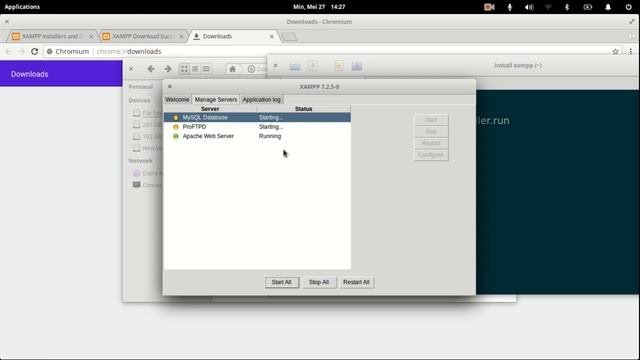Viewport: 640px width, 360px height.
Task: Open the notifications bell indicator
Action: [608, 7]
